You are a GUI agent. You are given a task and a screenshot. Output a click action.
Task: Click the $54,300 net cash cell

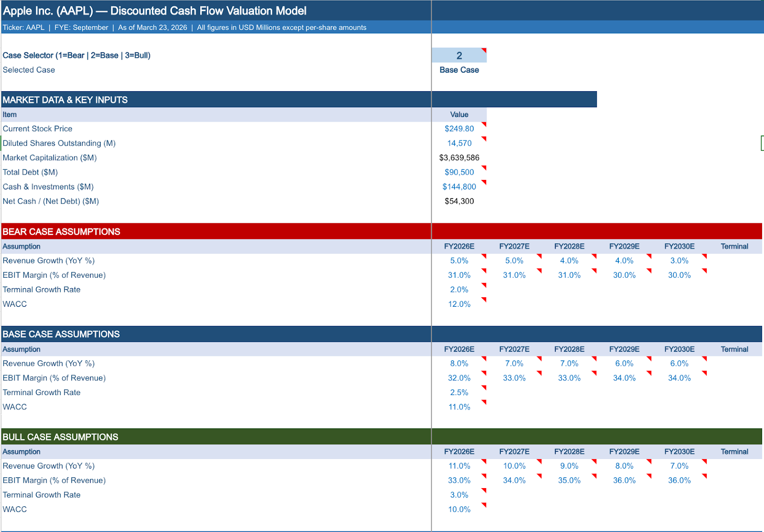click(x=459, y=201)
